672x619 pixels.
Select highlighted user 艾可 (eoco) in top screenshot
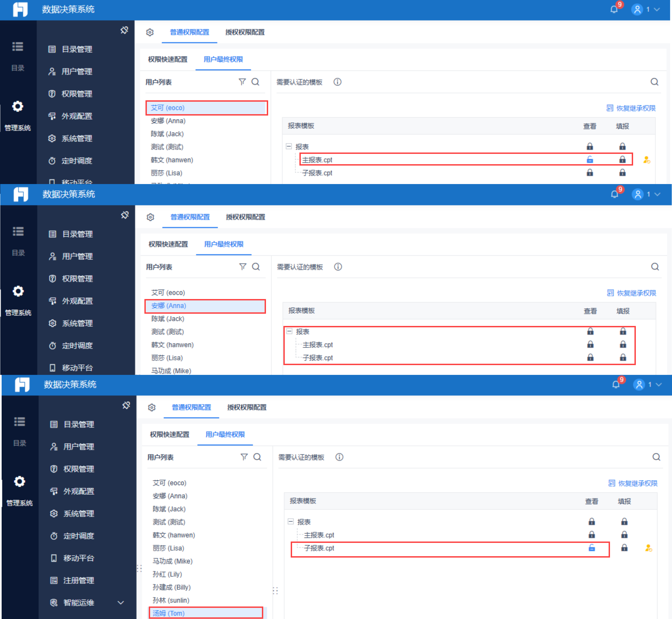pos(206,108)
